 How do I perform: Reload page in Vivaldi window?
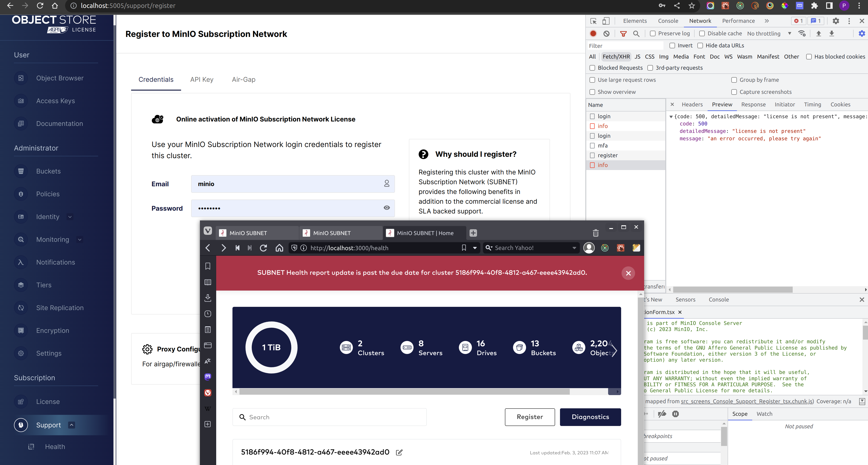pyautogui.click(x=264, y=248)
